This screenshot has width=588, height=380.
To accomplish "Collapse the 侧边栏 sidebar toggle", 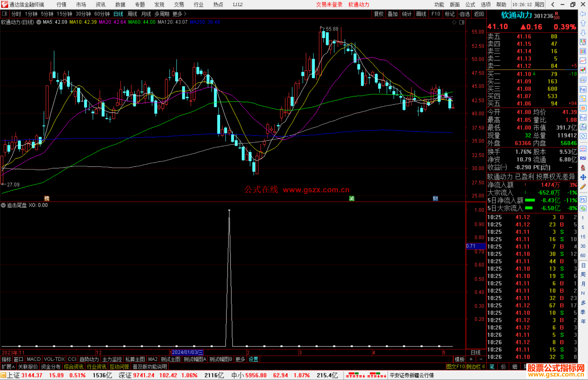I will [x=475, y=367].
